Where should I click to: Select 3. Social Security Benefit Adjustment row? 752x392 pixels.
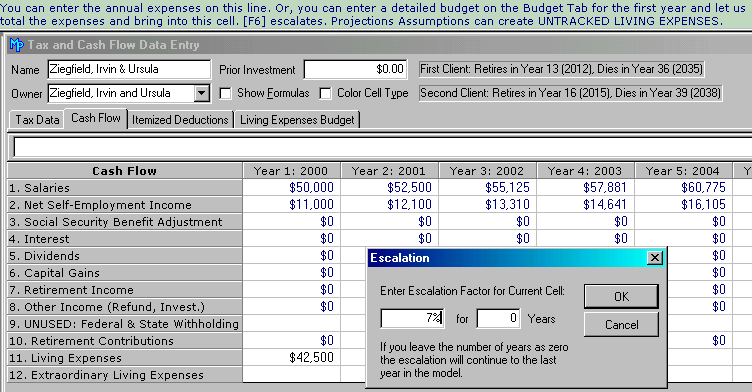[125, 222]
